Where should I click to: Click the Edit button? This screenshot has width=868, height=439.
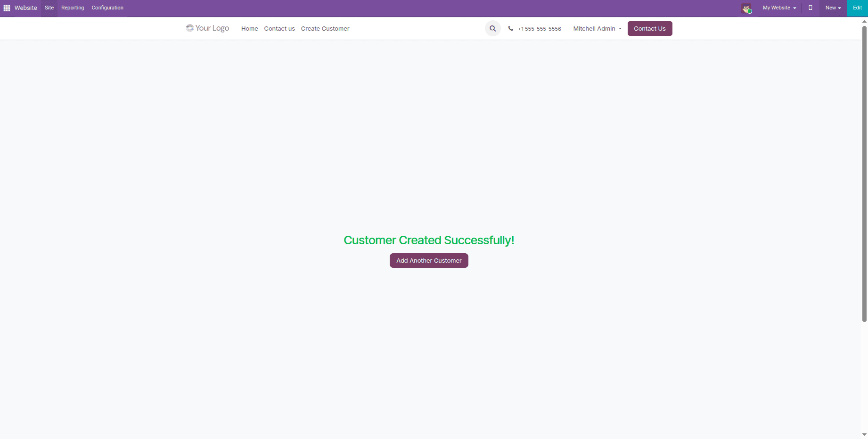[x=857, y=8]
